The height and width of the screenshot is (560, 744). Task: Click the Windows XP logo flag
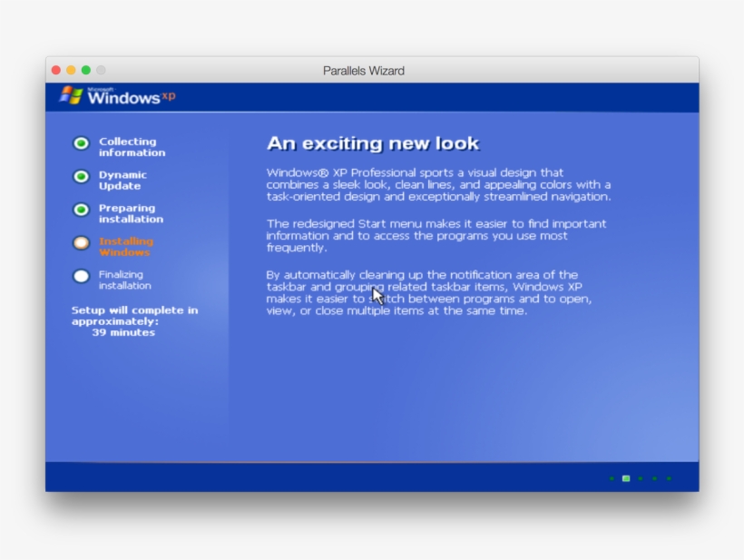[x=71, y=95]
